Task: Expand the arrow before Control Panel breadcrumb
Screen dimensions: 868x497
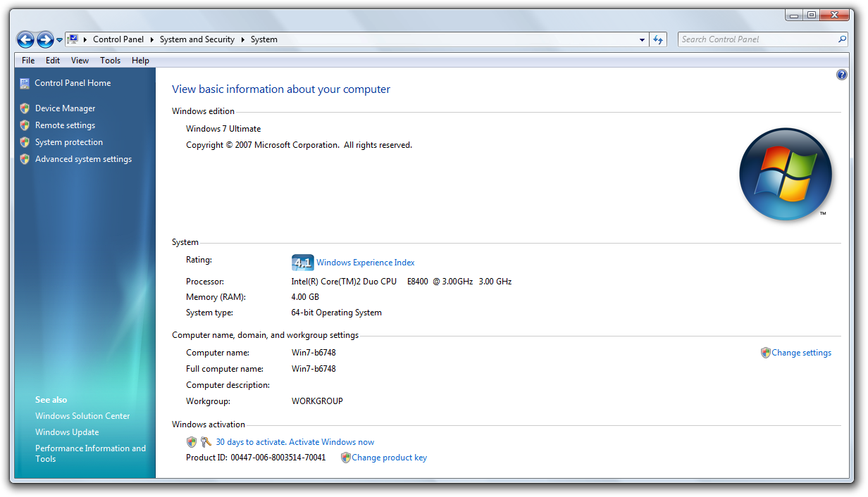Action: 85,39
